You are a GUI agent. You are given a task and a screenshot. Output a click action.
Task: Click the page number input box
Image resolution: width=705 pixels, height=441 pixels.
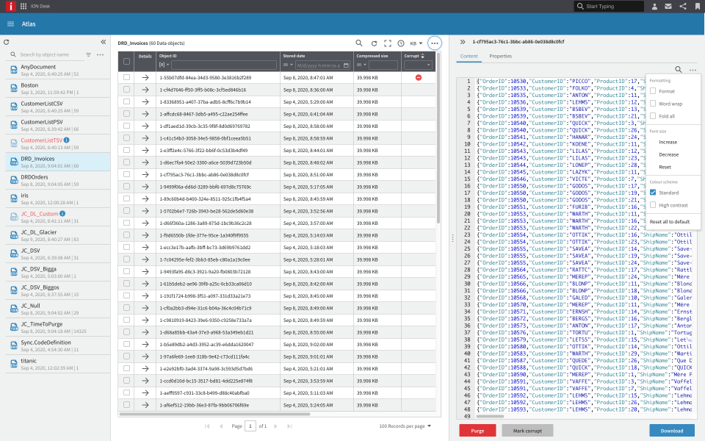point(250,426)
